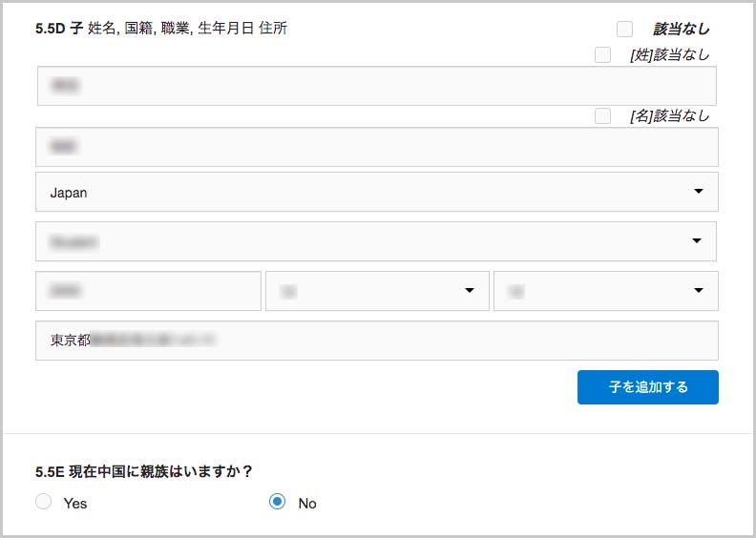756x538 pixels.
Task: Click the 子を追加する button
Action: [x=648, y=387]
